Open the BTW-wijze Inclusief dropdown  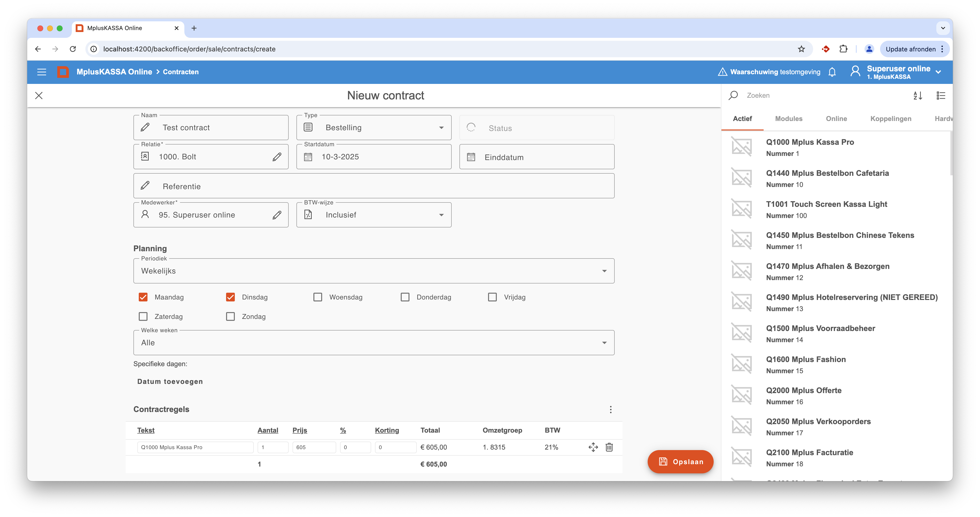[x=374, y=215]
